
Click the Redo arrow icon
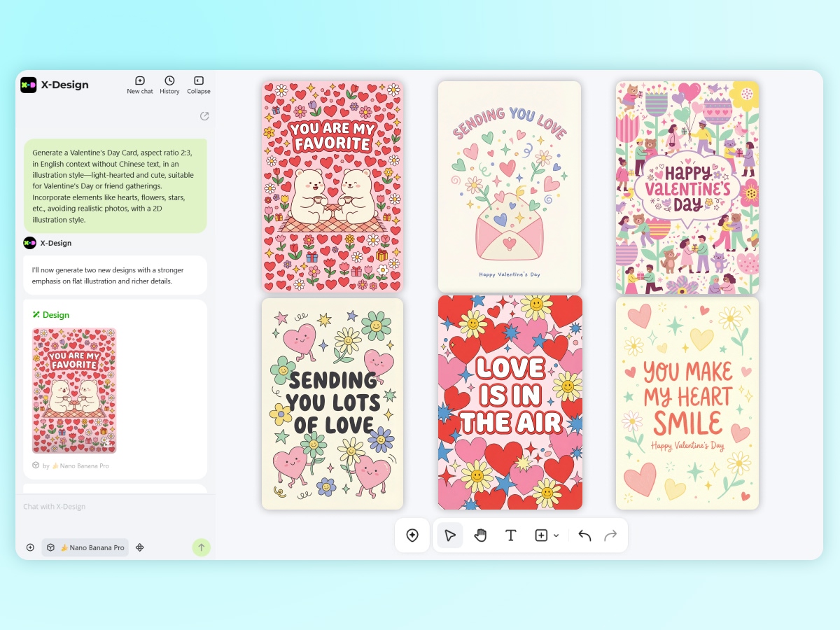click(x=610, y=535)
